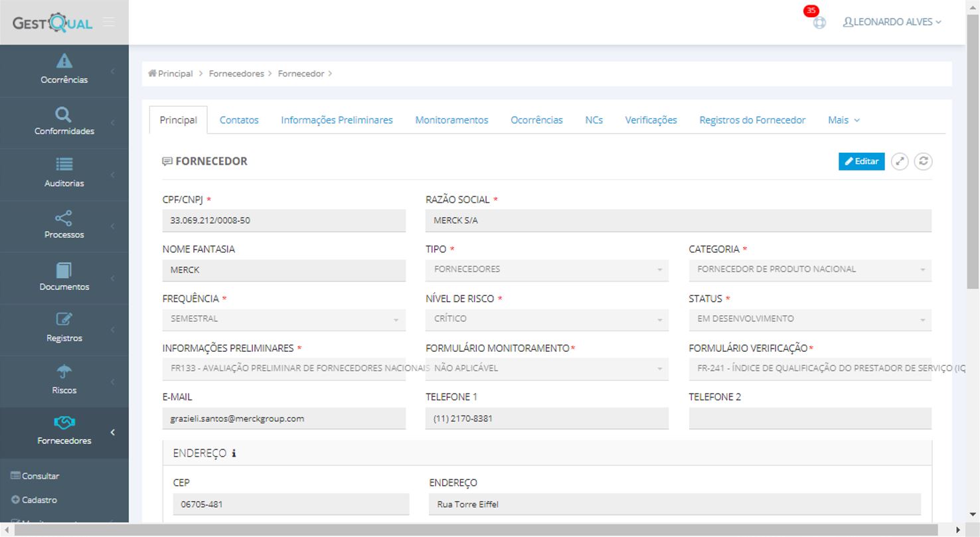Toggle the hamburger menu beside GestQual logo
Image resolution: width=980 pixels, height=537 pixels.
[109, 22]
